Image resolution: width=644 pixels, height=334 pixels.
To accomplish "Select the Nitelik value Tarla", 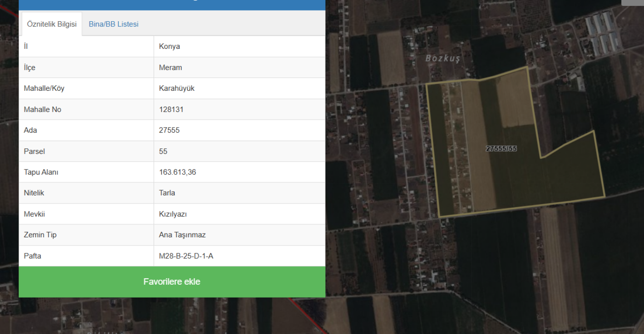I will (x=167, y=193).
